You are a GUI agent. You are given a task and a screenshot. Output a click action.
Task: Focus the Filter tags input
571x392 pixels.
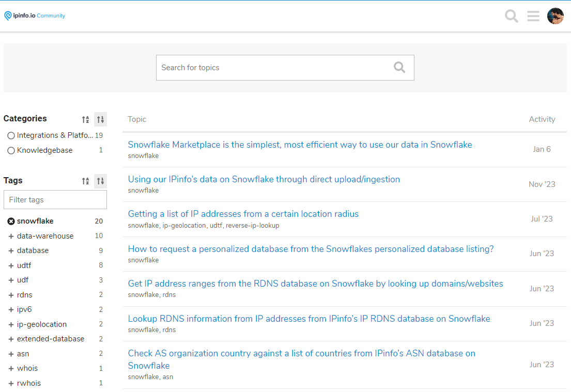pos(55,200)
